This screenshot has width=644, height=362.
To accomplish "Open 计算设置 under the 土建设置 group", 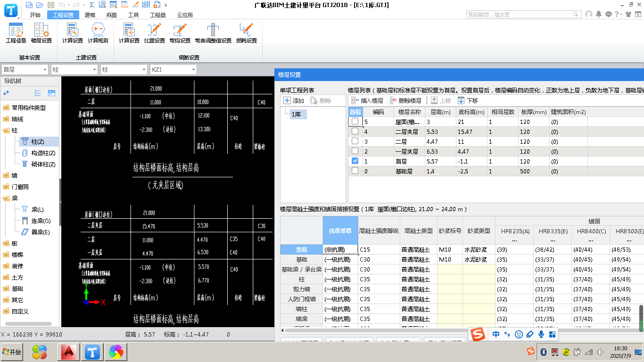I will 73,33.
